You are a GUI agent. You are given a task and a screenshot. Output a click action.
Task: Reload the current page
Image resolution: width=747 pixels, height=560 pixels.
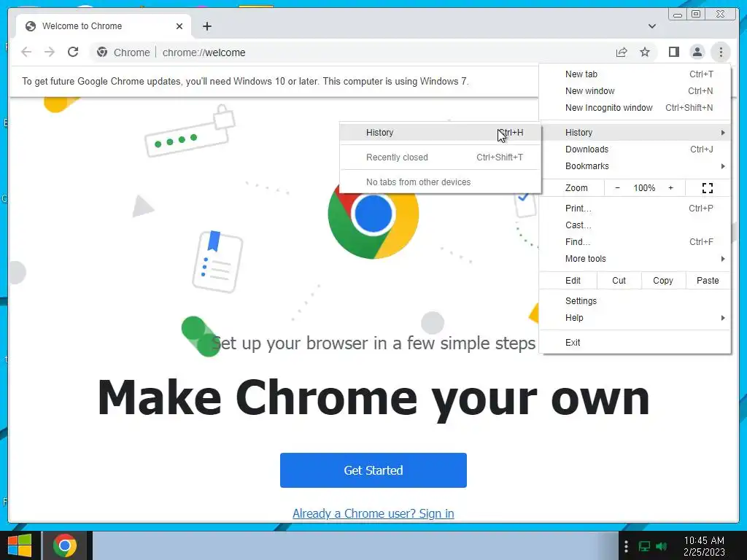click(x=73, y=52)
